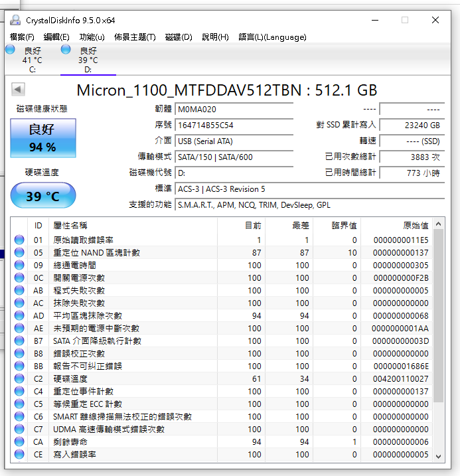Click the status orb for 剩餘壽命
460x476 pixels.
[x=19, y=441]
